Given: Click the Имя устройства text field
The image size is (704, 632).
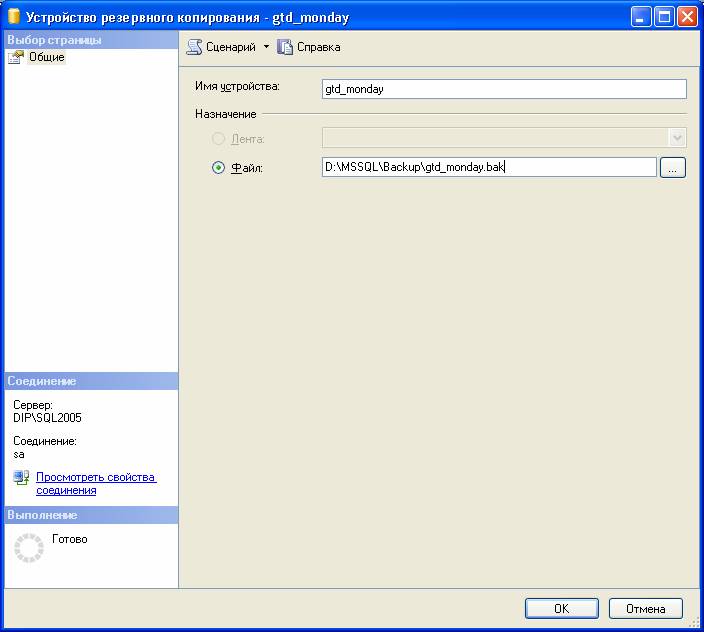Looking at the screenshot, I should (x=504, y=89).
